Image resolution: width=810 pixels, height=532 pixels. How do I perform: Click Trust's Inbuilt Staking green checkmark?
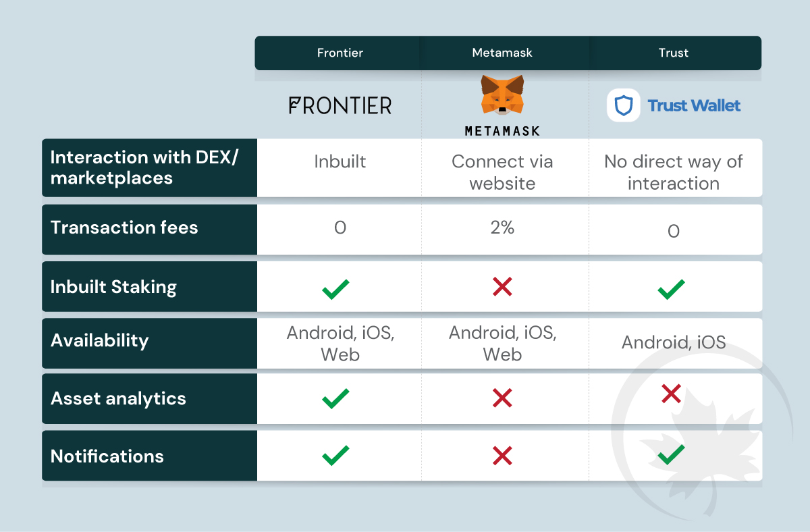pyautogui.click(x=672, y=289)
